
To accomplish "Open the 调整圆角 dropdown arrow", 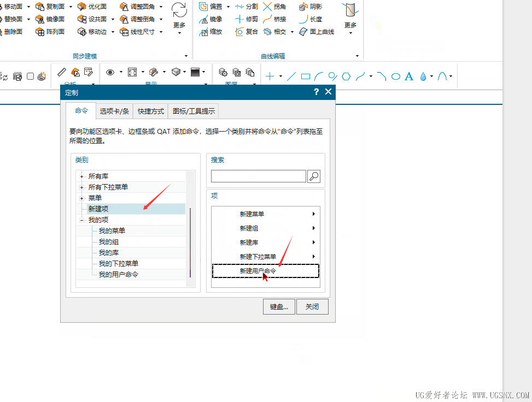I will pyautogui.click(x=161, y=7).
